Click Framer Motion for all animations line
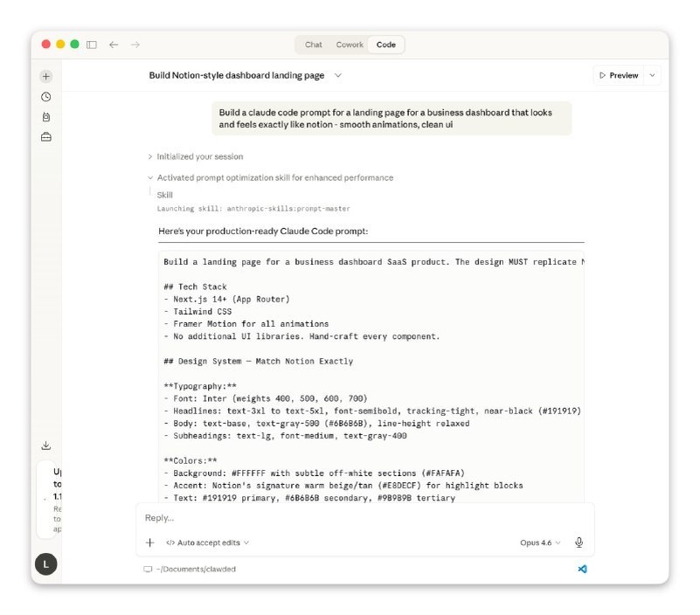The width and height of the screenshot is (700, 615). [246, 323]
